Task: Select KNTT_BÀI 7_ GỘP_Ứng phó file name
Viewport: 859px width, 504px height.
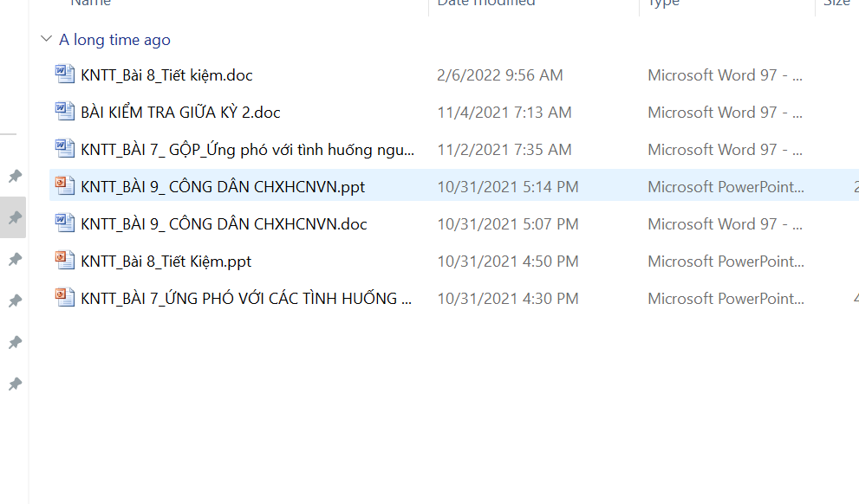Action: pyautogui.click(x=247, y=150)
